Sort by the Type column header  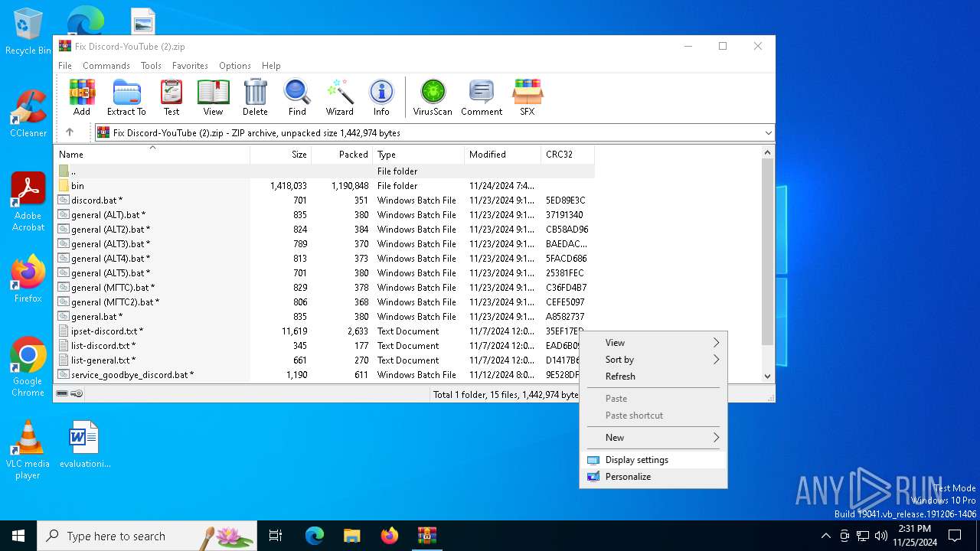click(419, 155)
